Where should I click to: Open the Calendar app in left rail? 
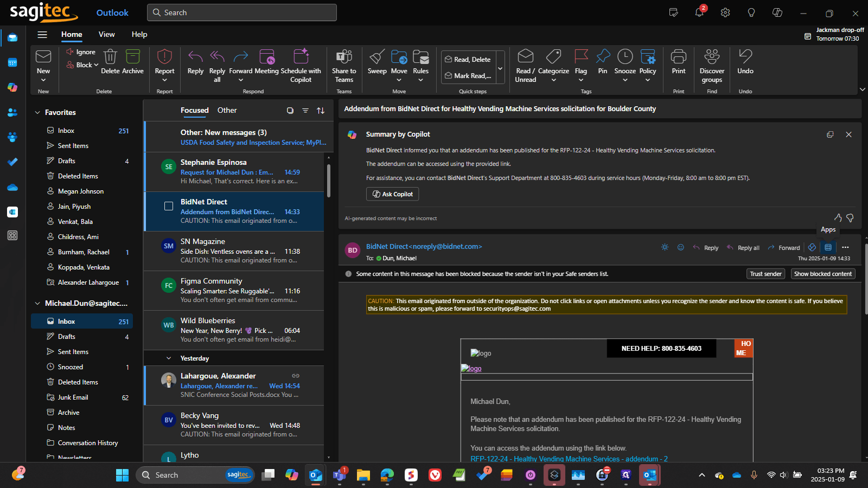pos(12,62)
